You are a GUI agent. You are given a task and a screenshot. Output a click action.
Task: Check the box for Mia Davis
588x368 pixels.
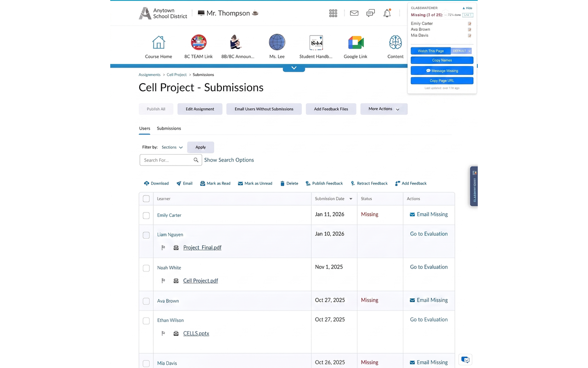point(146,363)
